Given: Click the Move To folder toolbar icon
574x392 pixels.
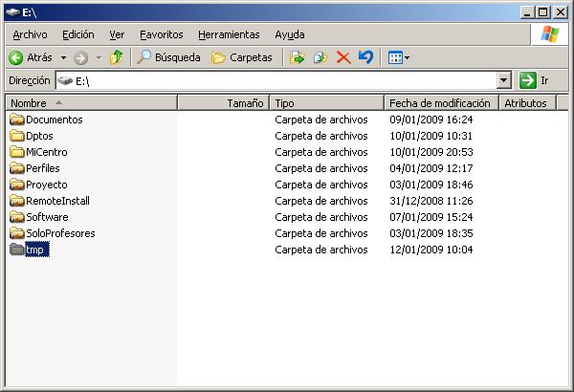Looking at the screenshot, I should point(298,57).
